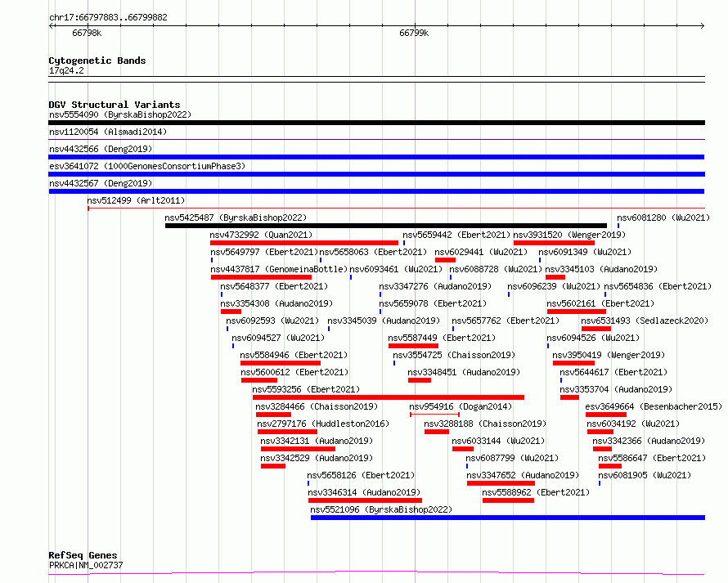The height and width of the screenshot is (583, 728).
Task: Click nsv6087799 (Wu2021) label
Action: click(512, 458)
